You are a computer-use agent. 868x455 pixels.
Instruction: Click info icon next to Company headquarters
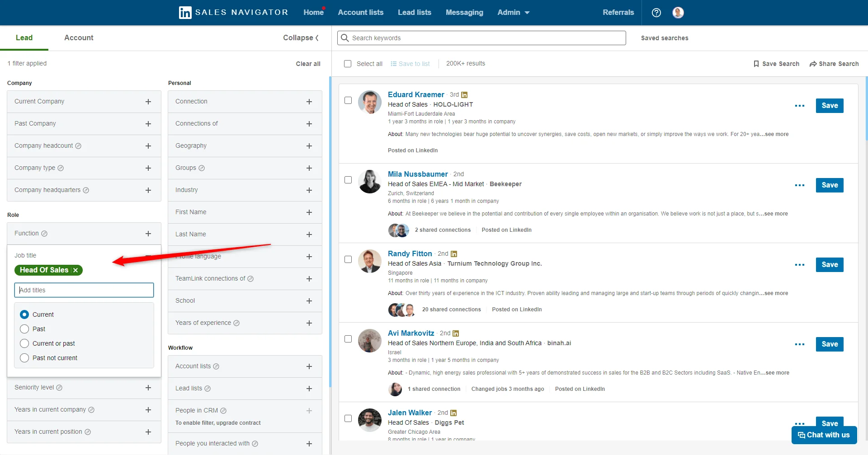(x=86, y=190)
